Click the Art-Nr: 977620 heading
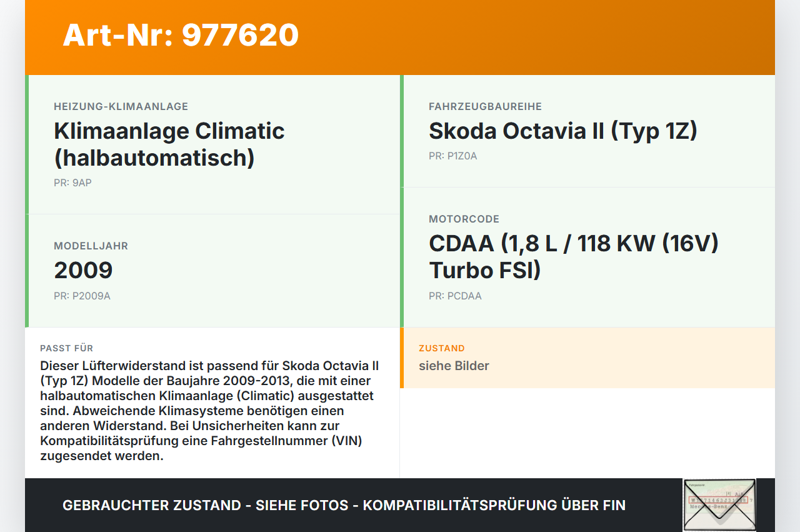 [x=181, y=35]
